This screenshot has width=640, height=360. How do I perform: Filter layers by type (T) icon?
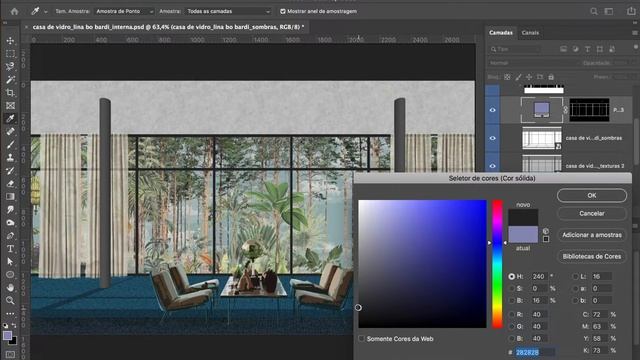pos(587,49)
